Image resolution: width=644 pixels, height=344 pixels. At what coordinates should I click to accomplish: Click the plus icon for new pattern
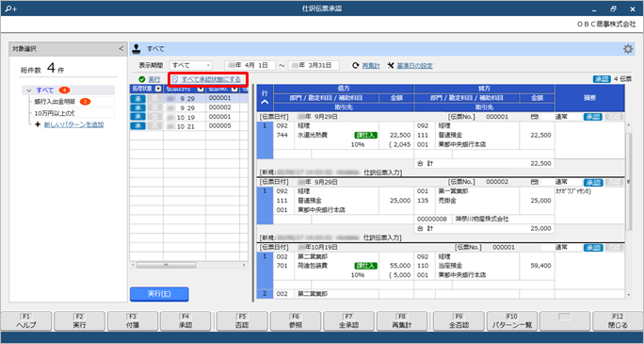[38, 124]
